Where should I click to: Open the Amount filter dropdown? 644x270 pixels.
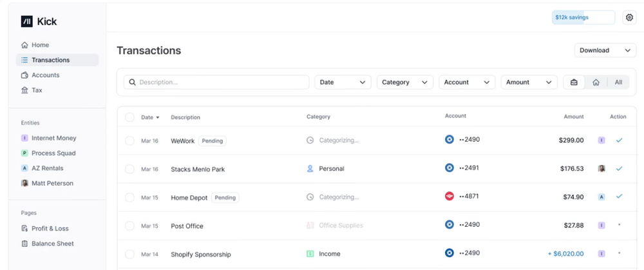[x=529, y=82]
